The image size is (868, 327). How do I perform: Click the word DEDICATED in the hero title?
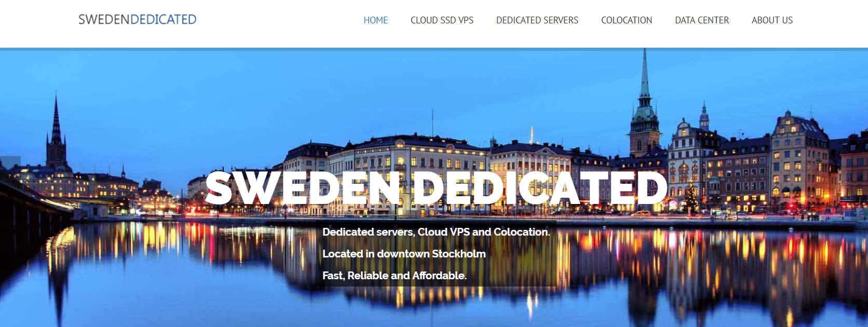click(540, 187)
